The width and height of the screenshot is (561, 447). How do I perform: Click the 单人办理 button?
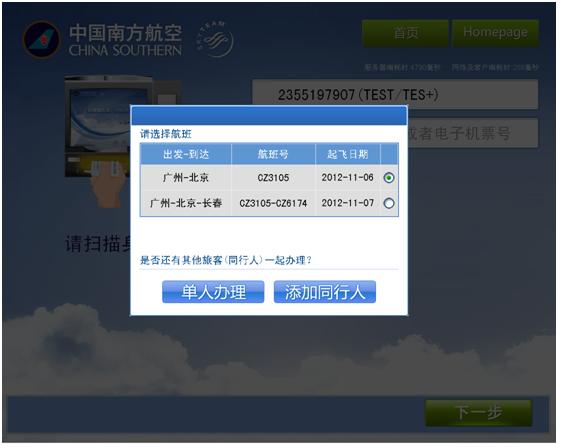[213, 292]
